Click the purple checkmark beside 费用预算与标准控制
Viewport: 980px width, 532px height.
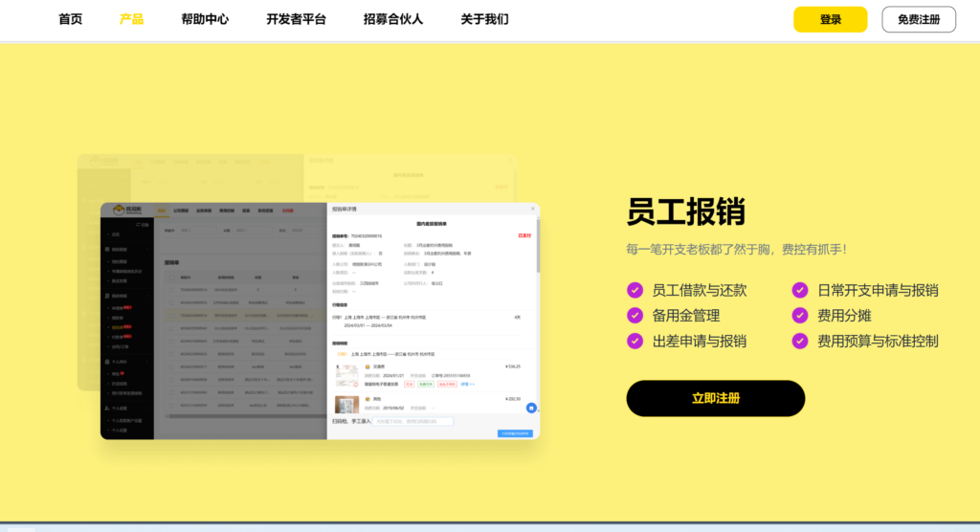point(800,341)
